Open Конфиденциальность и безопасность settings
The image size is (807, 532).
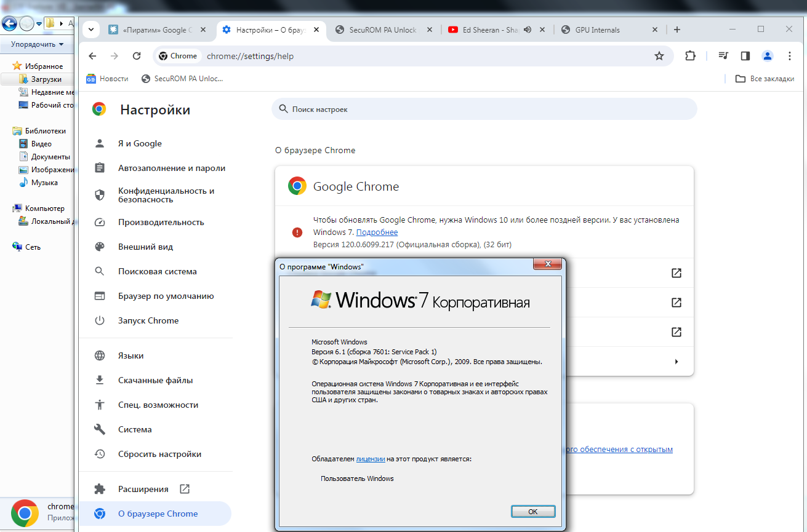click(x=155, y=195)
